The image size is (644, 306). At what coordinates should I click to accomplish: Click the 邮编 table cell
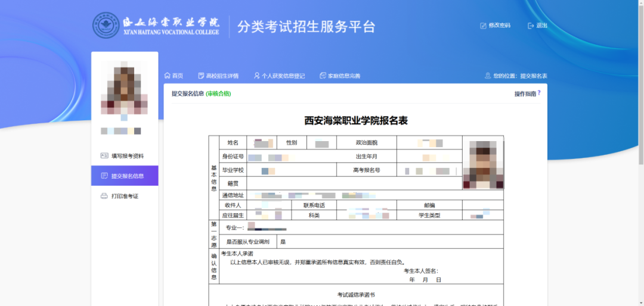429,205
